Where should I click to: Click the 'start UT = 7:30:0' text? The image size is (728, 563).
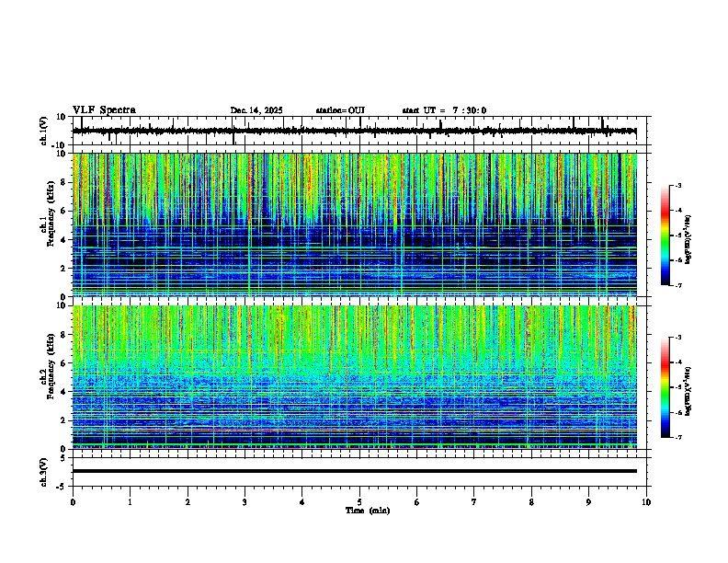444,110
